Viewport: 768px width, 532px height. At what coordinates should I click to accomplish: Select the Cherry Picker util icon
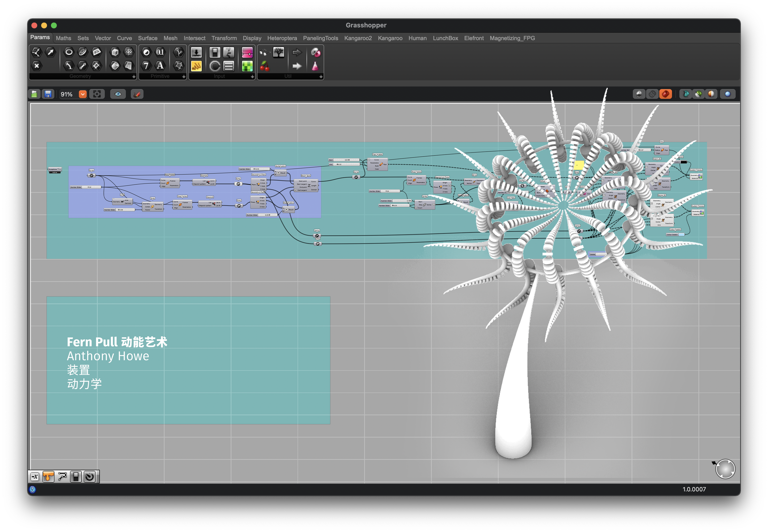264,66
